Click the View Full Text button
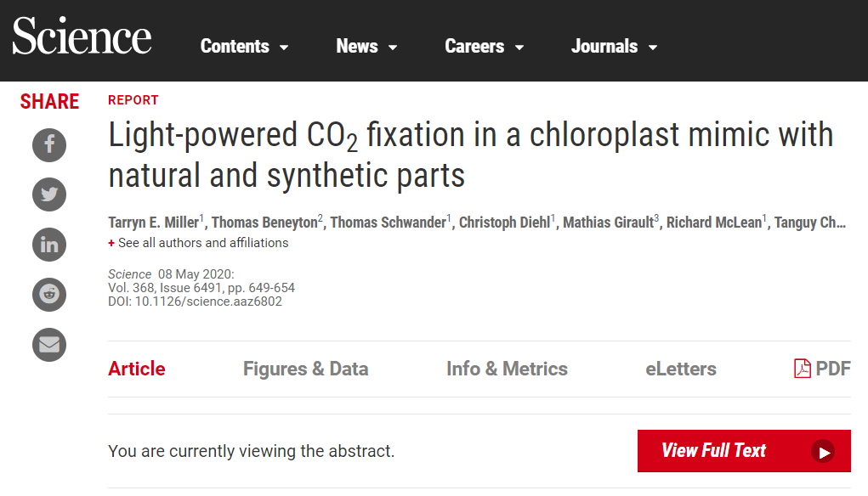Image resolution: width=868 pixels, height=496 pixels. [743, 451]
